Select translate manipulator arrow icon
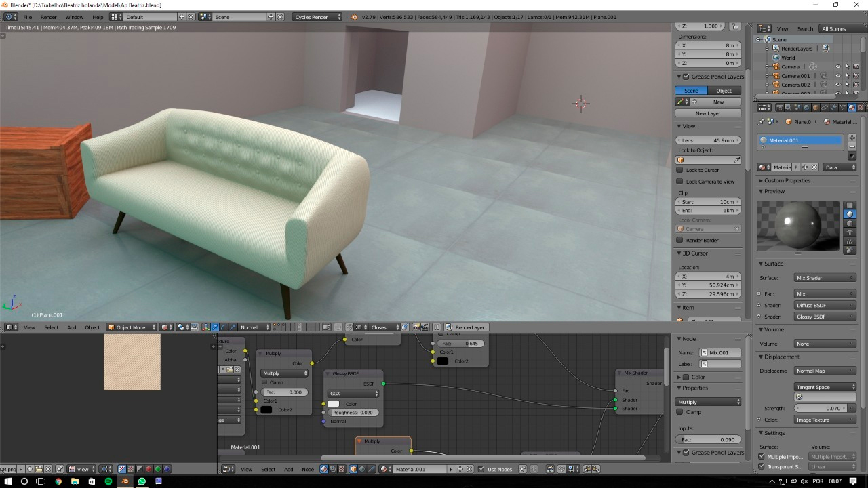This screenshot has width=868, height=488. point(215,327)
